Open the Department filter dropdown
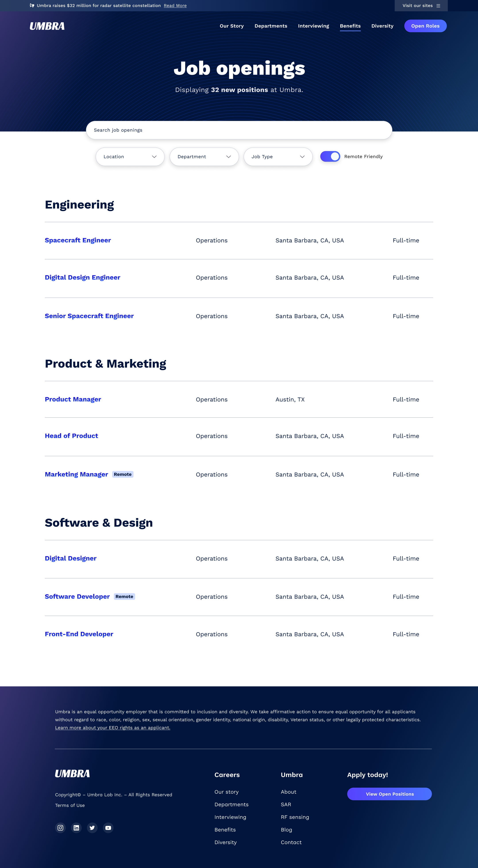Viewport: 478px width, 868px height. (204, 157)
